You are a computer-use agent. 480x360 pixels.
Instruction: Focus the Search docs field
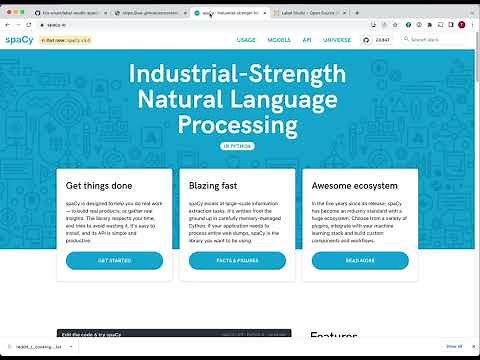coord(433,39)
